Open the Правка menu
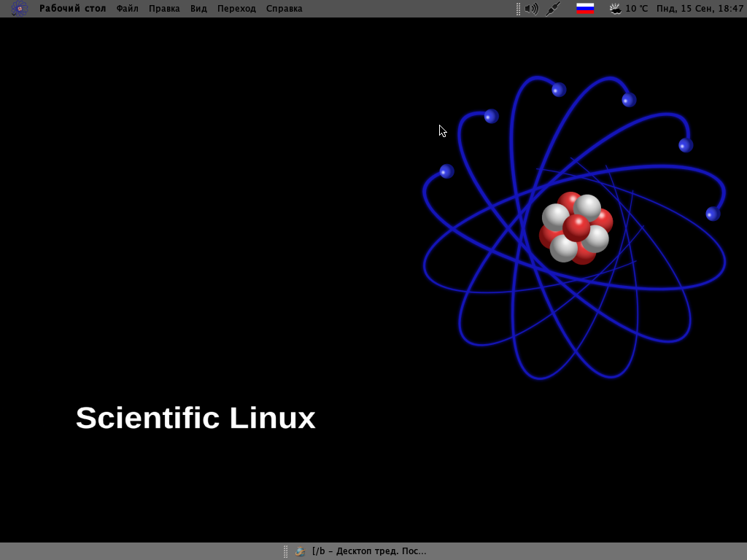The image size is (747, 560). pyautogui.click(x=164, y=9)
